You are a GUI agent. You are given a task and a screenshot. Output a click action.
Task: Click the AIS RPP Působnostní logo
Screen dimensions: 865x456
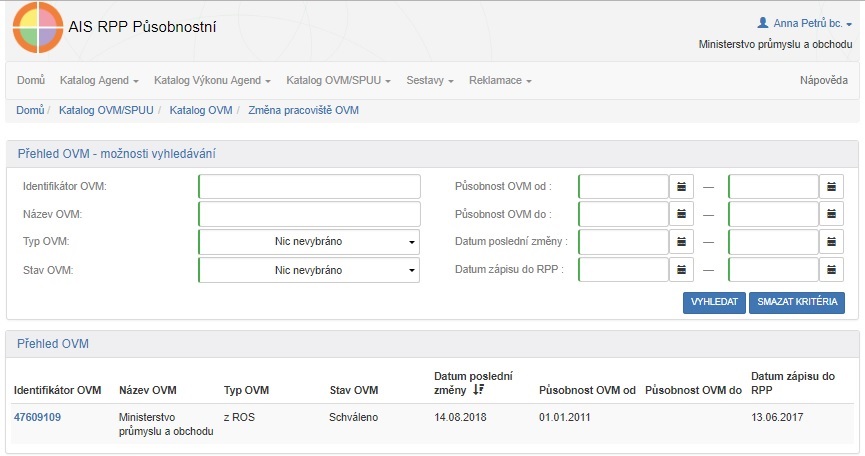pyautogui.click(x=37, y=27)
